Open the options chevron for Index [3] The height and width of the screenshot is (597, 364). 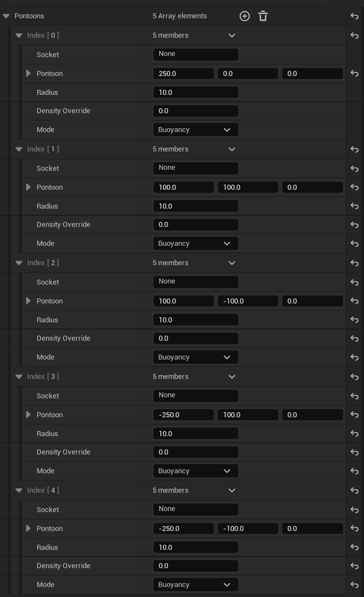click(232, 377)
